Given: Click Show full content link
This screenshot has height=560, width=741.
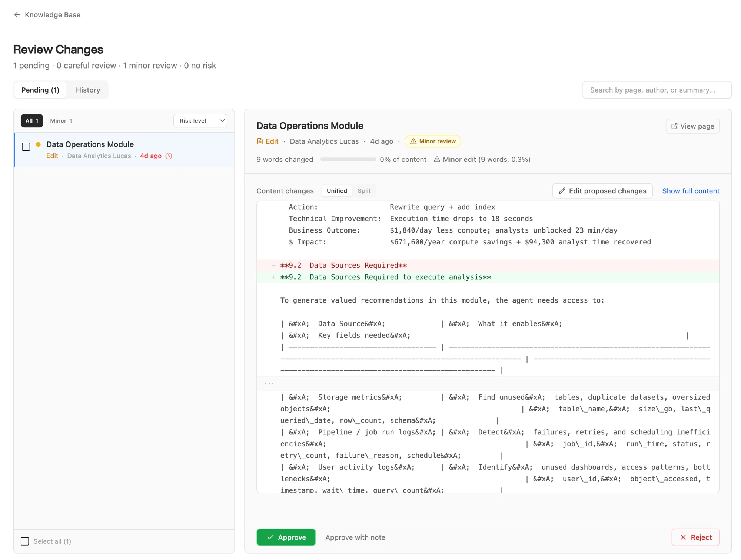Looking at the screenshot, I should 690,191.
